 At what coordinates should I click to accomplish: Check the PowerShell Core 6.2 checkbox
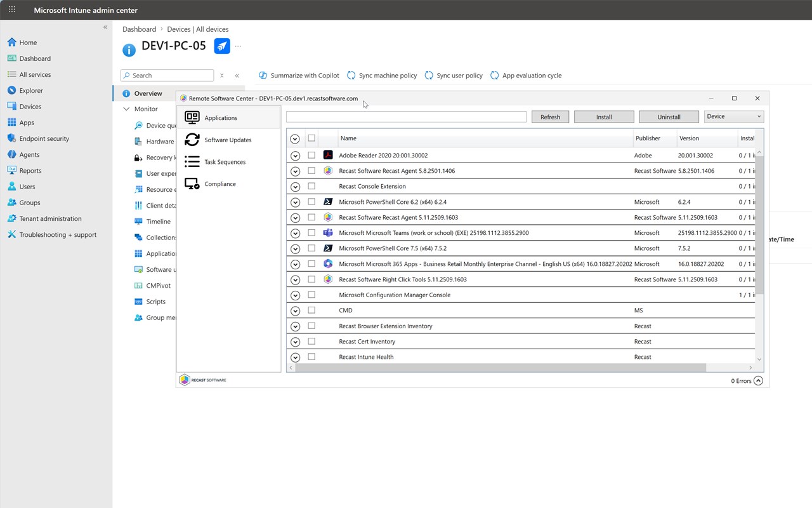coord(311,201)
